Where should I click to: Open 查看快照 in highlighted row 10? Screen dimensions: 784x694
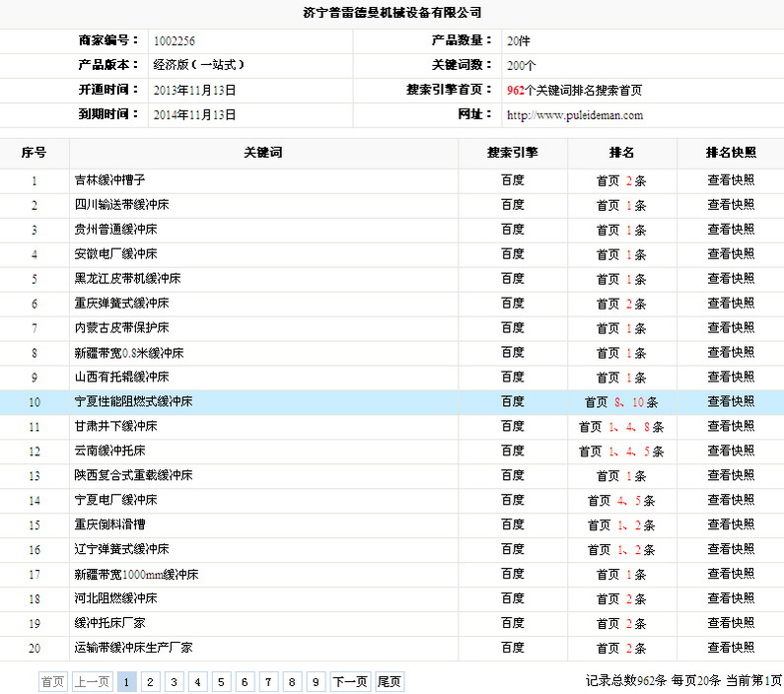731,401
